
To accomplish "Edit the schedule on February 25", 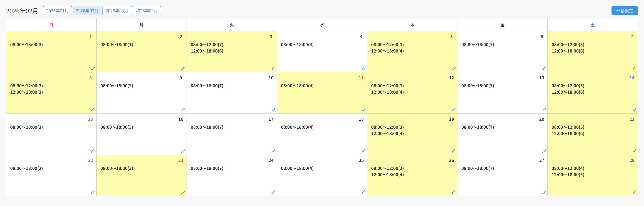I will pos(364,192).
